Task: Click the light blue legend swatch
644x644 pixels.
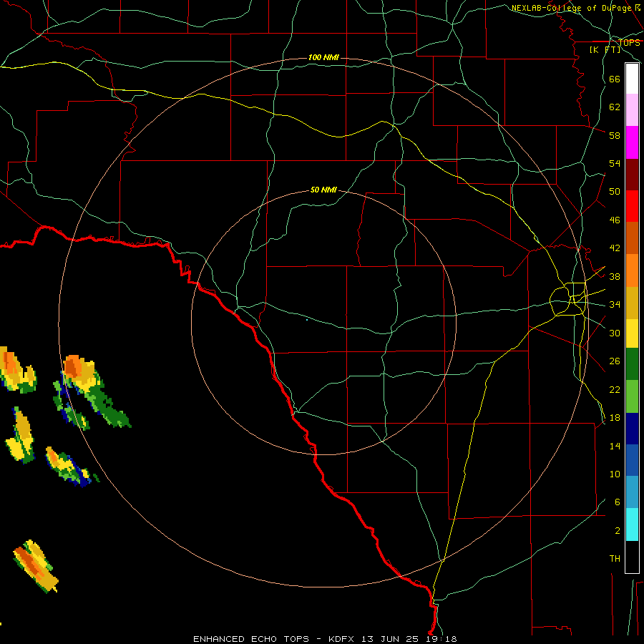Action: pos(632,492)
